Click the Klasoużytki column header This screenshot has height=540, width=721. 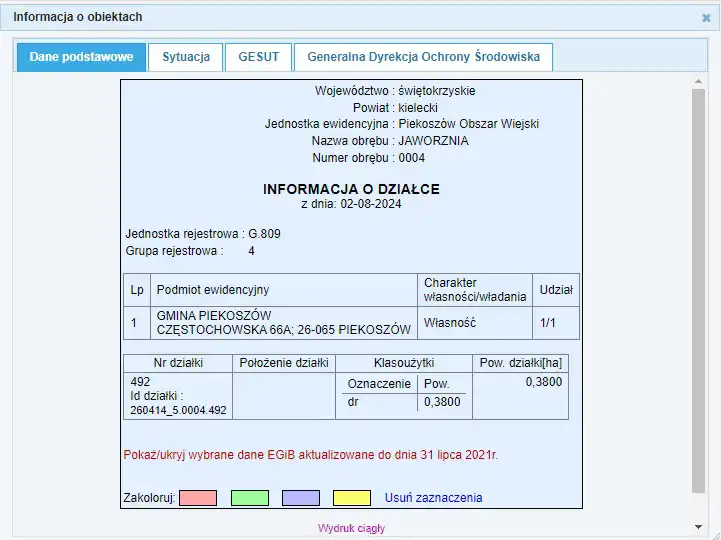[402, 362]
